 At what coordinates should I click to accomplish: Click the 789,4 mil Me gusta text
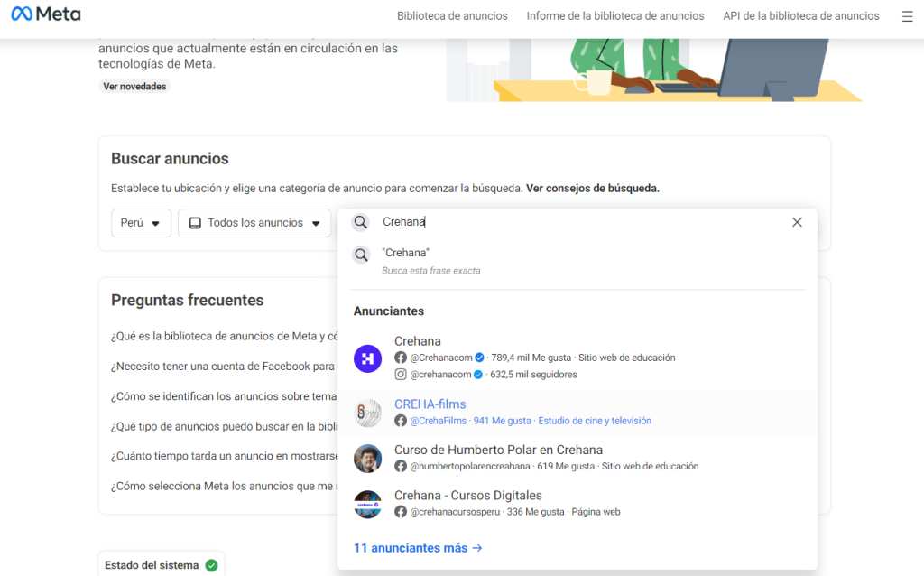pyautogui.click(x=531, y=358)
